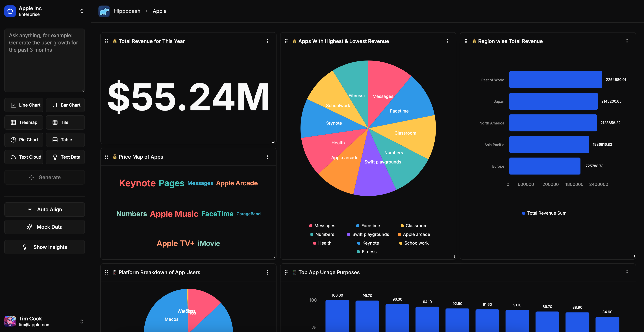644x332 pixels.
Task: Toggle Classroom legend entry in pie chart
Action: (x=414, y=226)
